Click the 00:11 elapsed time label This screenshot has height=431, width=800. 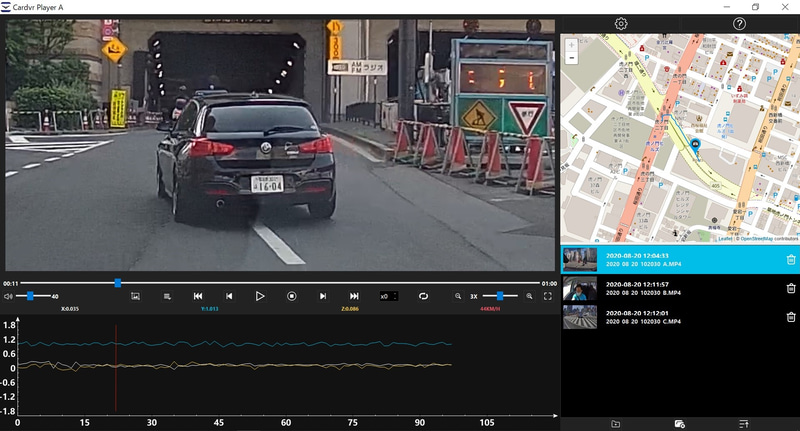click(x=10, y=284)
